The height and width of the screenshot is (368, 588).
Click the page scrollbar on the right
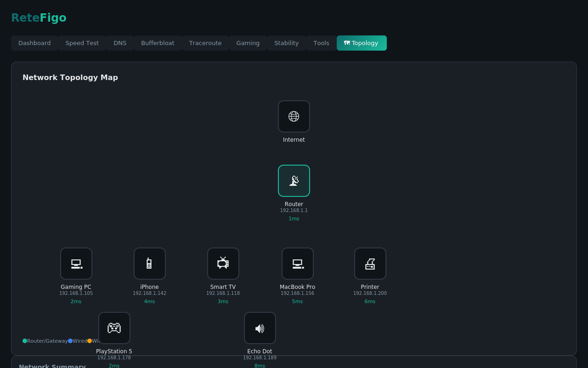[x=585, y=184]
